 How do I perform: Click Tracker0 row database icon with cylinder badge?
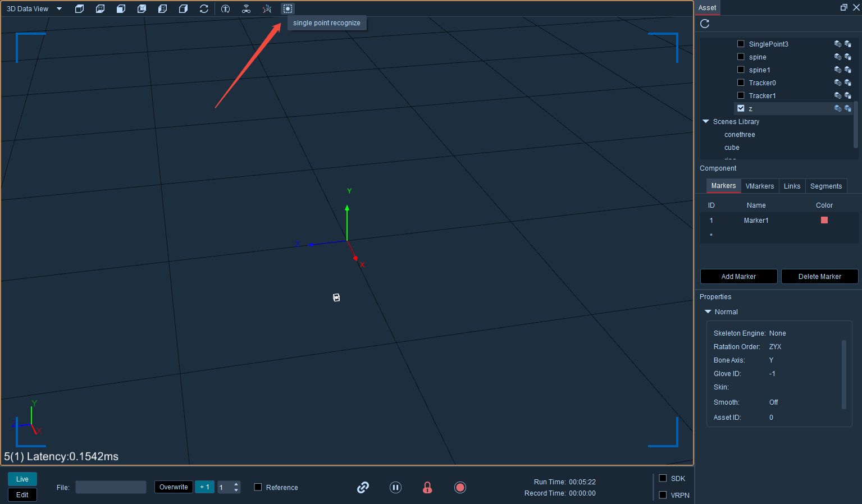coord(848,83)
